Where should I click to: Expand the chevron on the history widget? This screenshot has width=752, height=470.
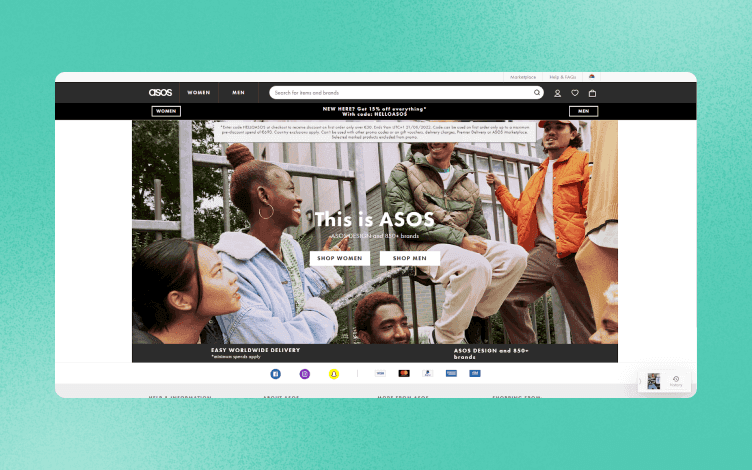click(640, 381)
